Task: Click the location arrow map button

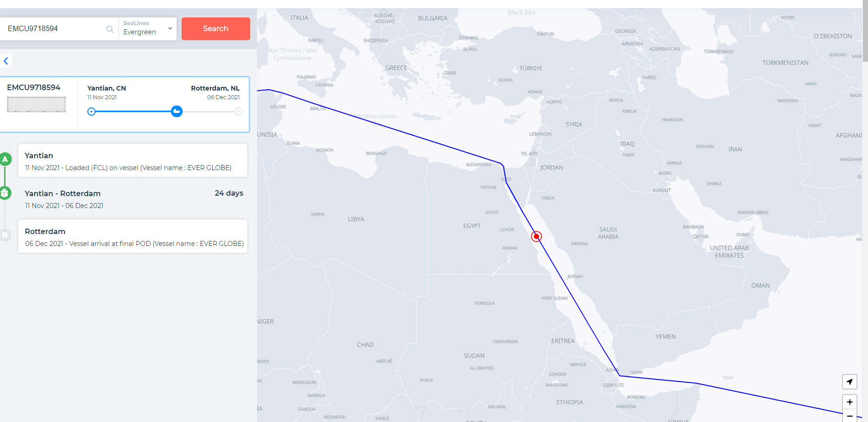Action: click(849, 382)
